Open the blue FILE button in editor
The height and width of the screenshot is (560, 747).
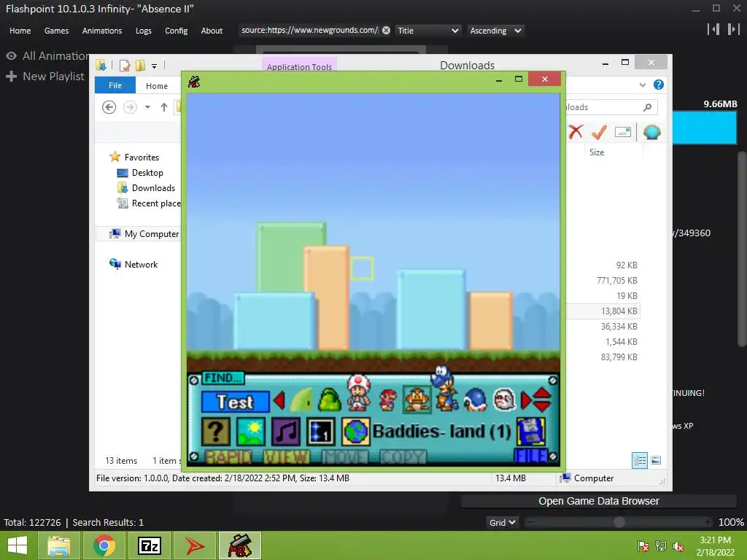(x=530, y=456)
